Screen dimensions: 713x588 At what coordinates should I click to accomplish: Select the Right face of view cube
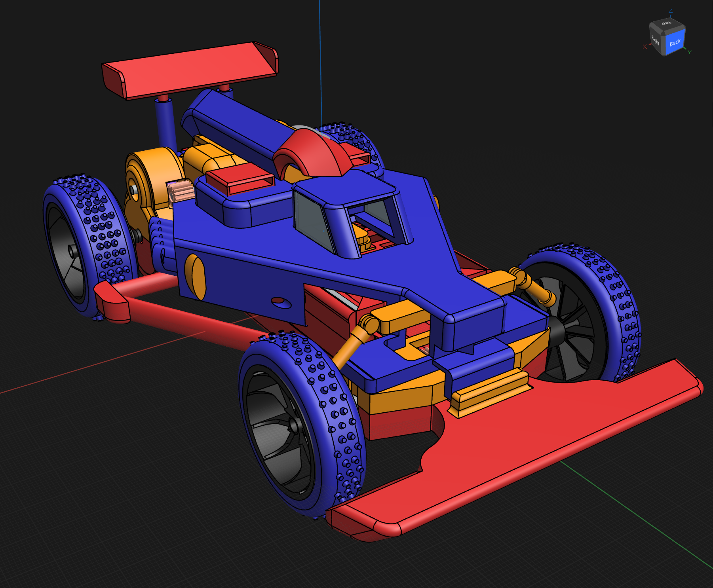click(x=656, y=40)
